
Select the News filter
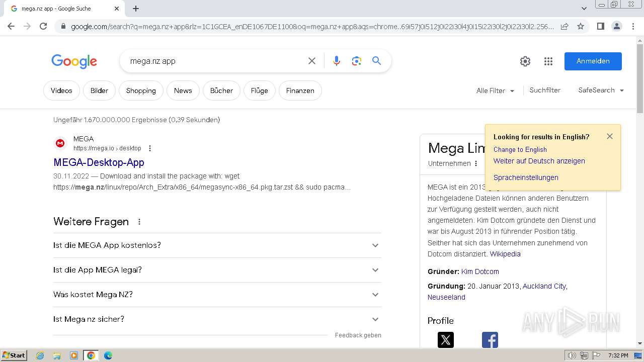coord(183,90)
